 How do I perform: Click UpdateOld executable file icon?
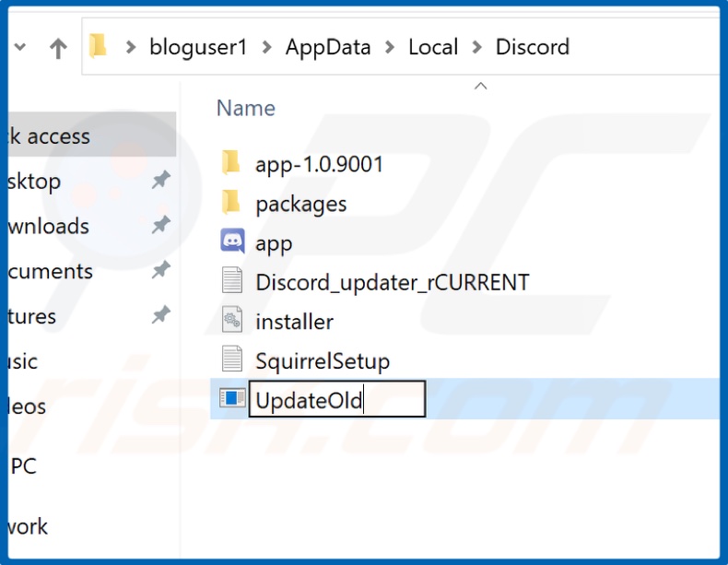pyautogui.click(x=232, y=398)
